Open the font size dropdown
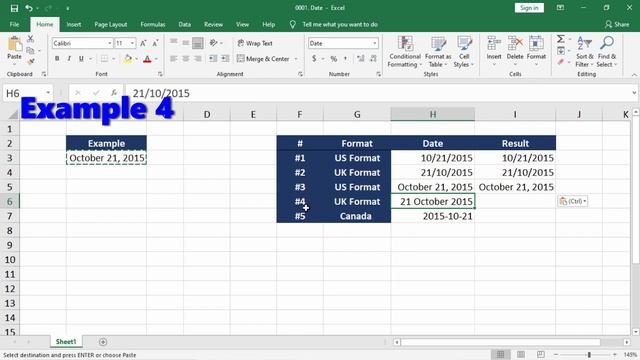 point(132,43)
